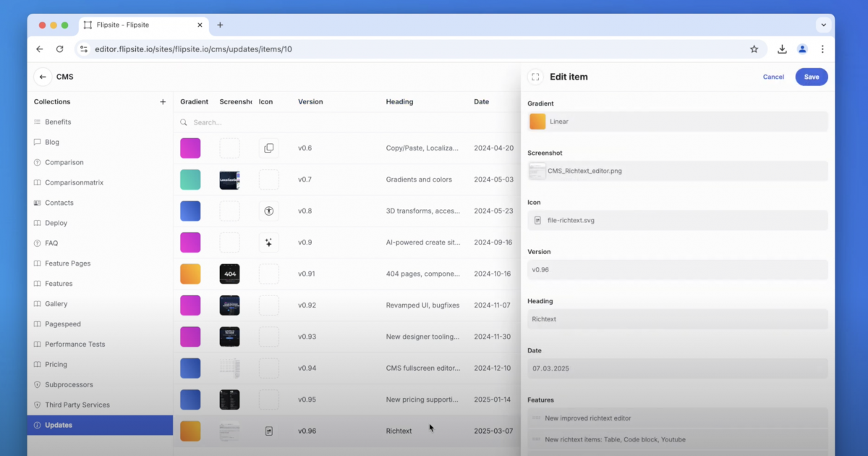Open the Contacts collection
The image size is (868, 456).
click(100, 203)
